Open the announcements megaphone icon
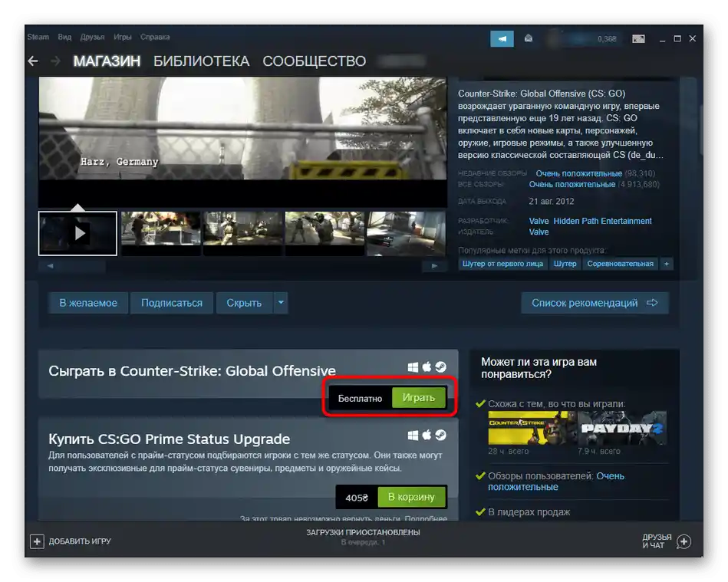This screenshot has width=728, height=582. tap(502, 39)
